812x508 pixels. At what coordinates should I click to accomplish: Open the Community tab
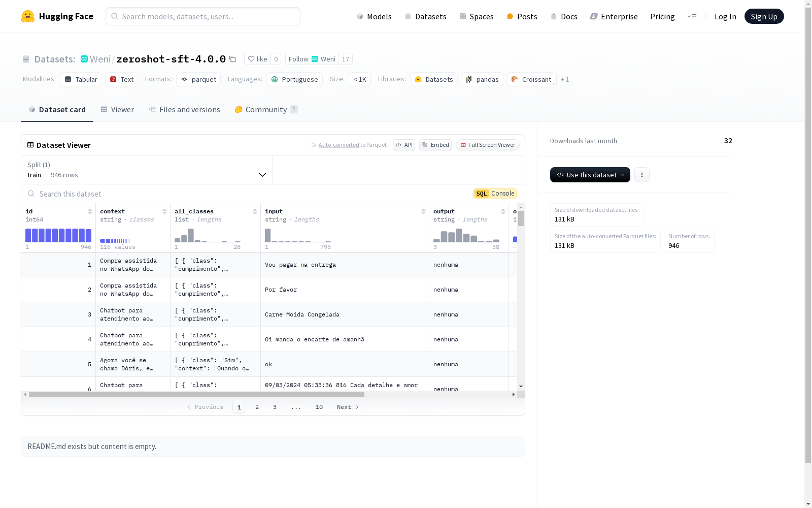click(266, 110)
